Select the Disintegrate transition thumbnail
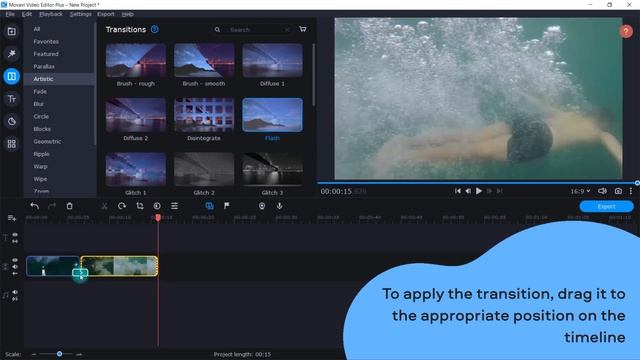 [204, 115]
